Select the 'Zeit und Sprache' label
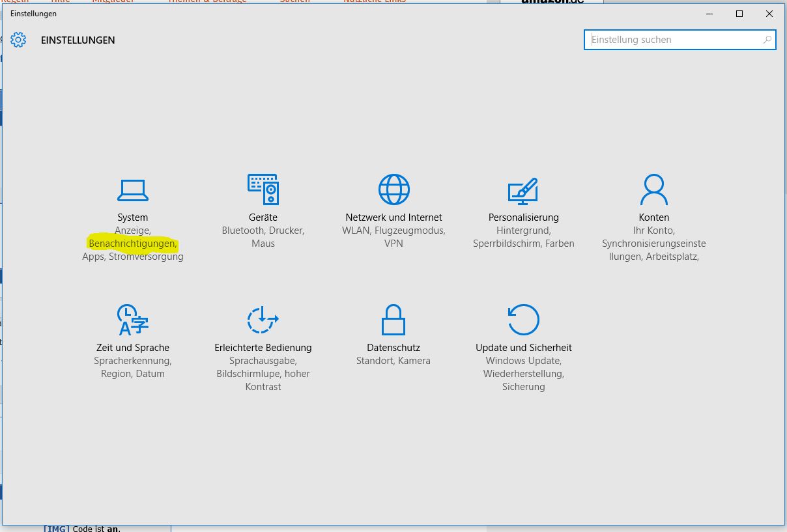This screenshot has width=787, height=532. pos(133,348)
